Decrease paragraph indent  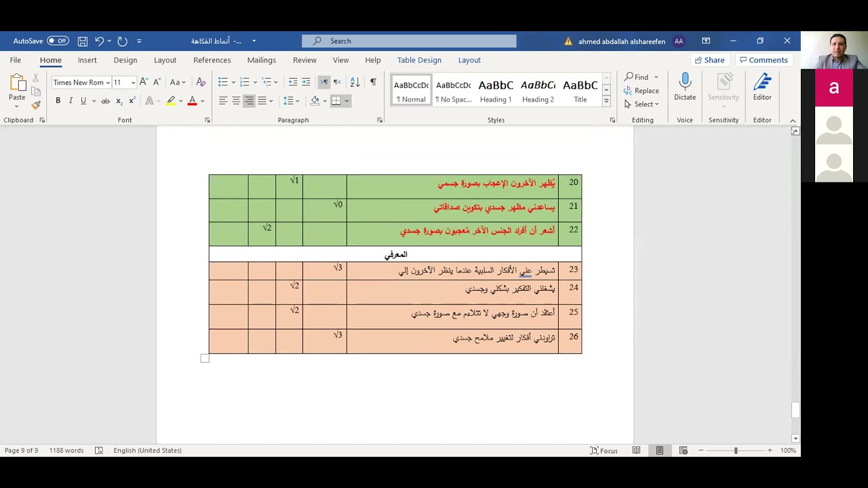(293, 82)
